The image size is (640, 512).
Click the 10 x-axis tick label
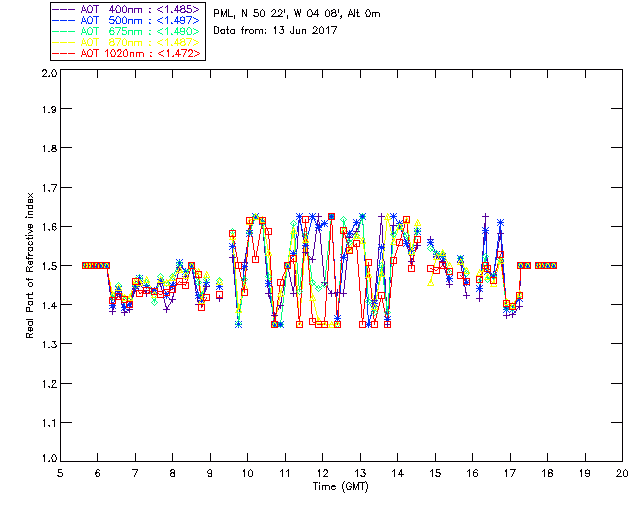[247, 473]
